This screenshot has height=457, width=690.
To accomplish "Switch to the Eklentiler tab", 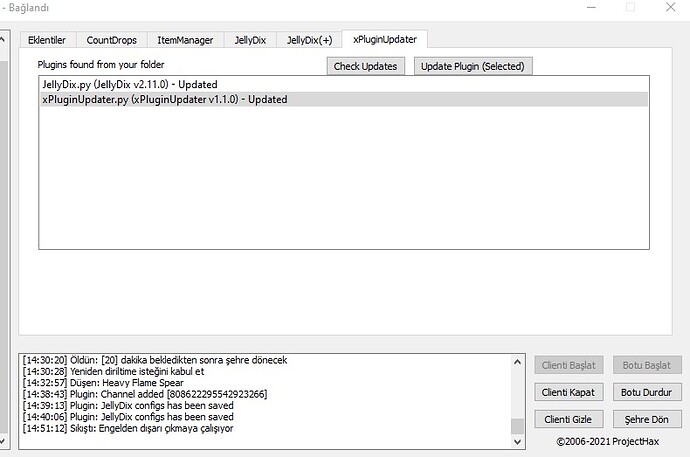I will (x=47, y=40).
